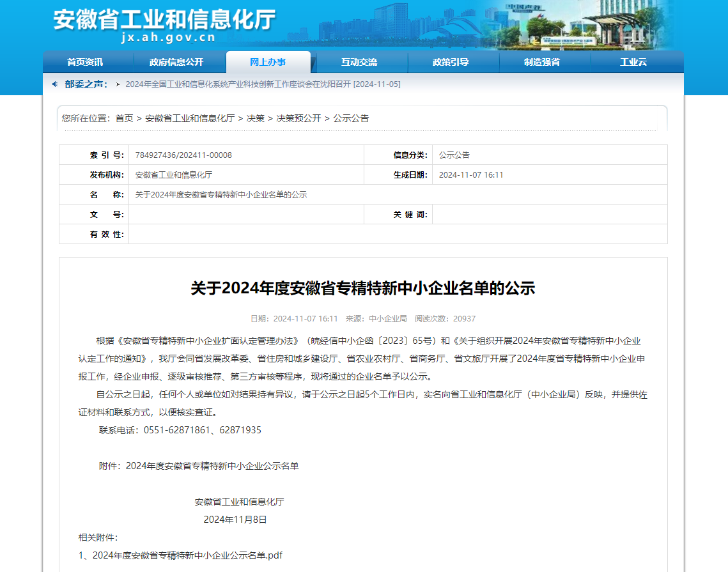Viewport: 728px width, 572px height.
Task: Click the 文号 field label
Action: click(x=107, y=215)
